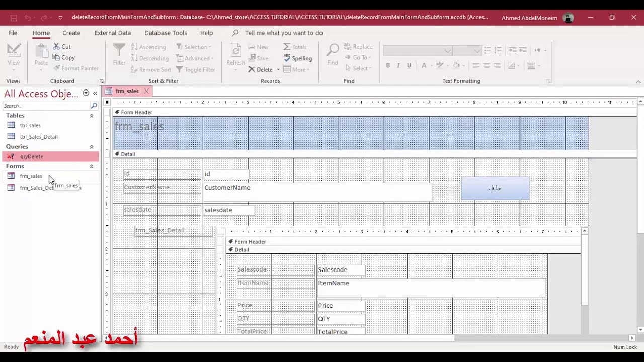Click the Refresh All icon

[x=235, y=50]
